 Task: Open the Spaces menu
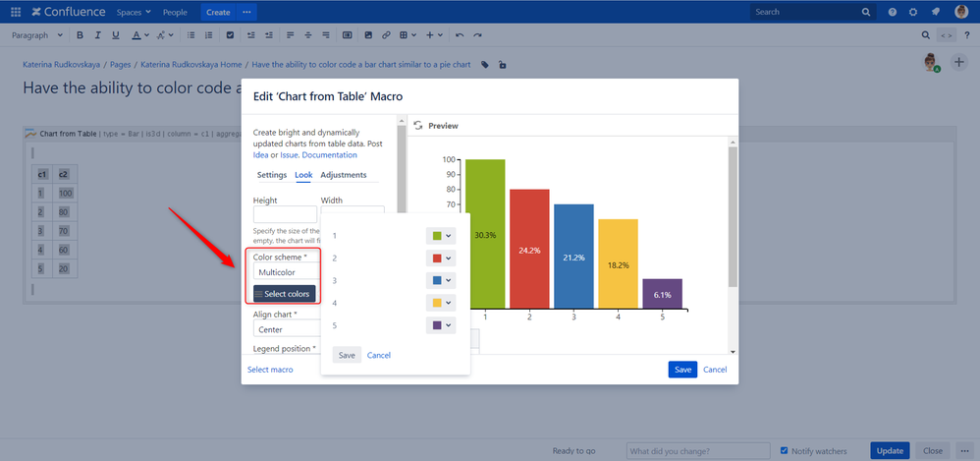(134, 12)
